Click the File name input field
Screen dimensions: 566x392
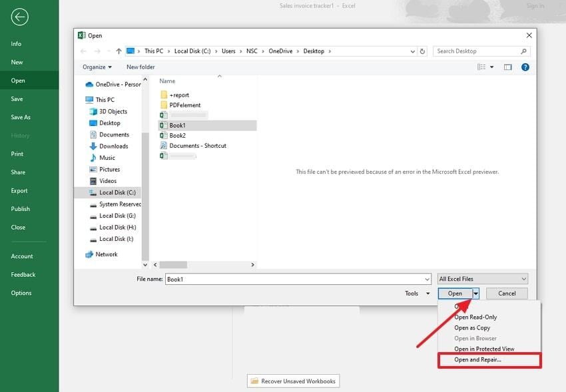(298, 279)
